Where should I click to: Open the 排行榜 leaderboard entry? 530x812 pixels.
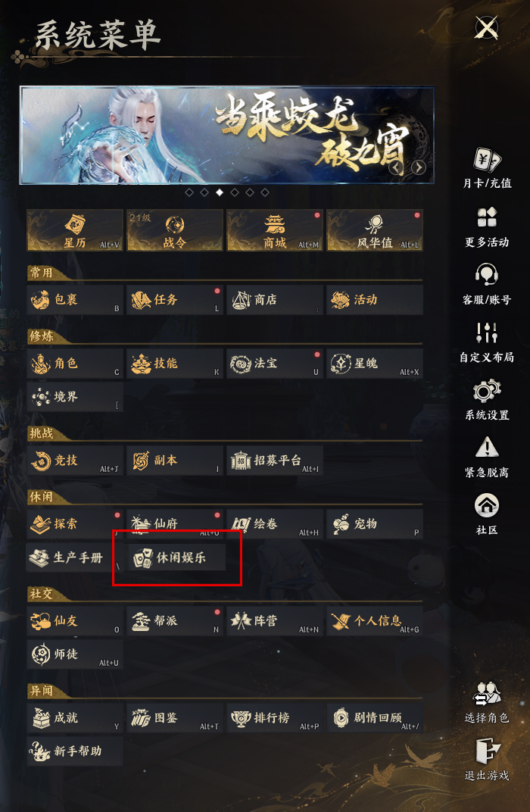pos(275,718)
